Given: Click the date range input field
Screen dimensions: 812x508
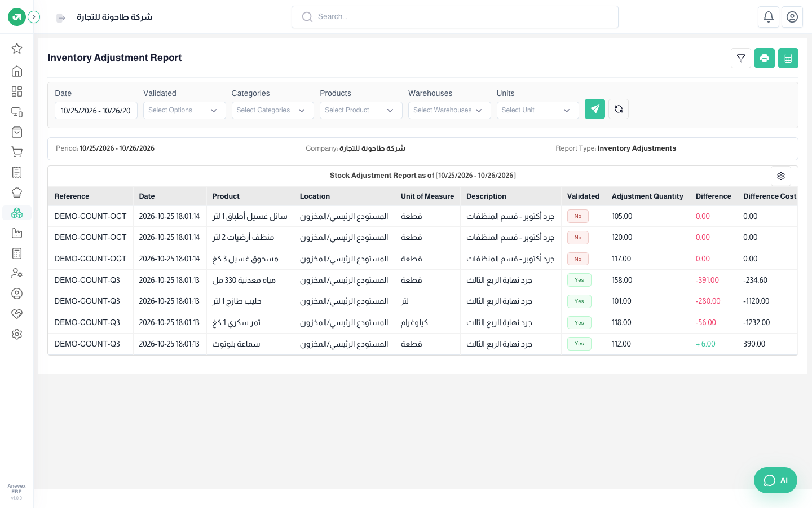Looking at the screenshot, I should click(x=96, y=111).
